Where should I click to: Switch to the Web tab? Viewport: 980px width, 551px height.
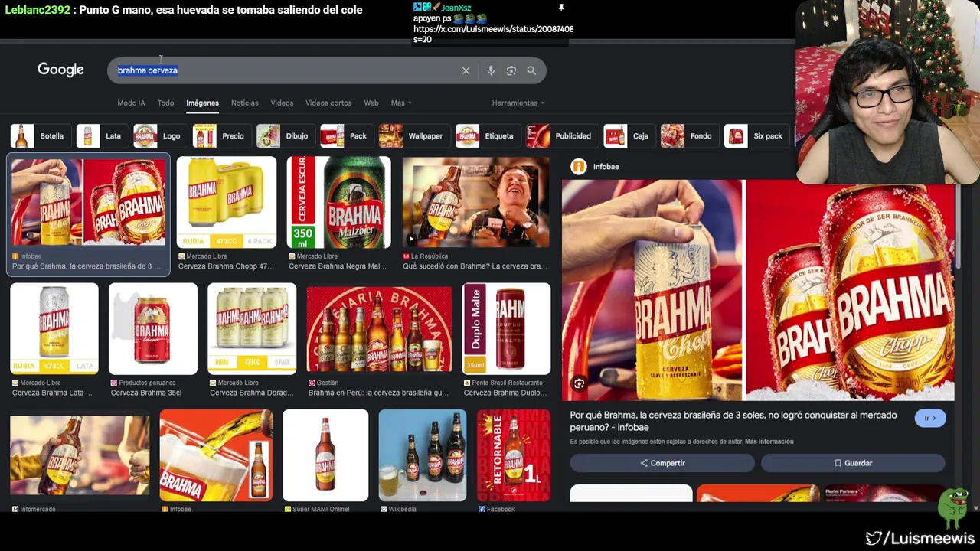click(371, 103)
